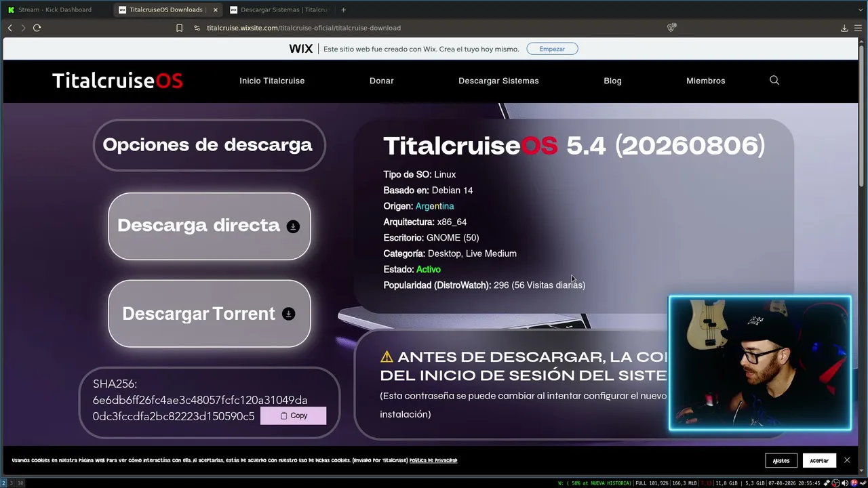Open the Miembros menu item
868x488 pixels.
coord(706,81)
